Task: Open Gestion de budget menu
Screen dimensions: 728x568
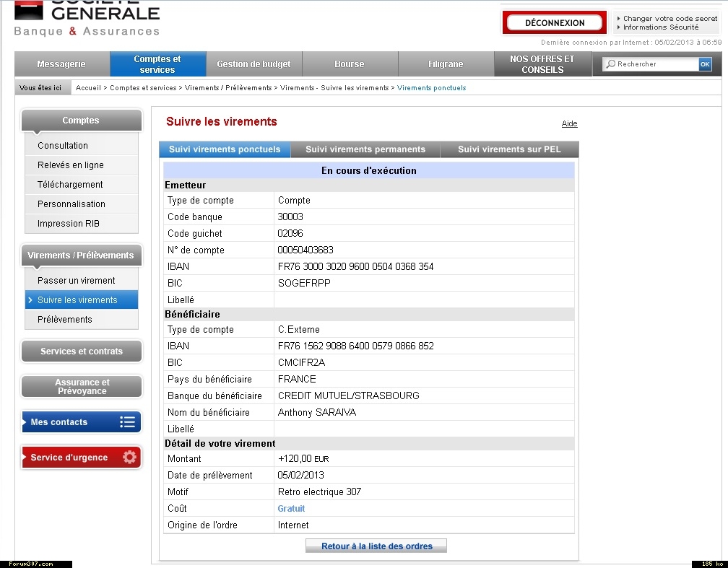Action: click(253, 64)
